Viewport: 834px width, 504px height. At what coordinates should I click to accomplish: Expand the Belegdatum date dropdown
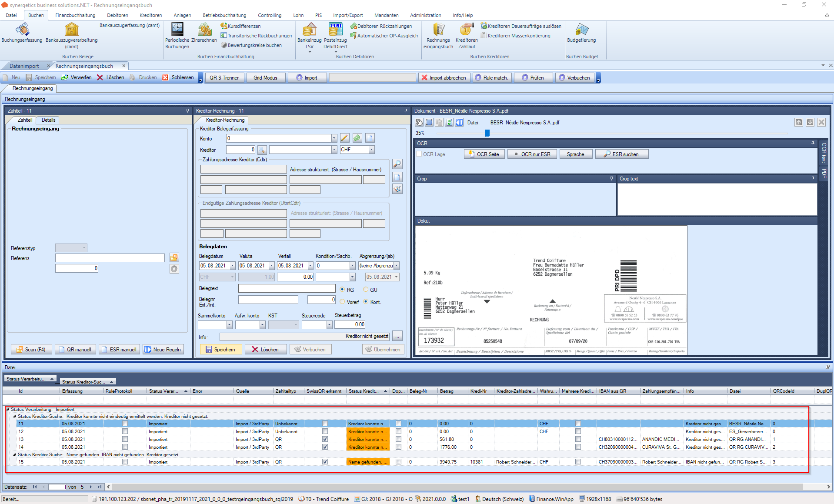pyautogui.click(x=232, y=266)
